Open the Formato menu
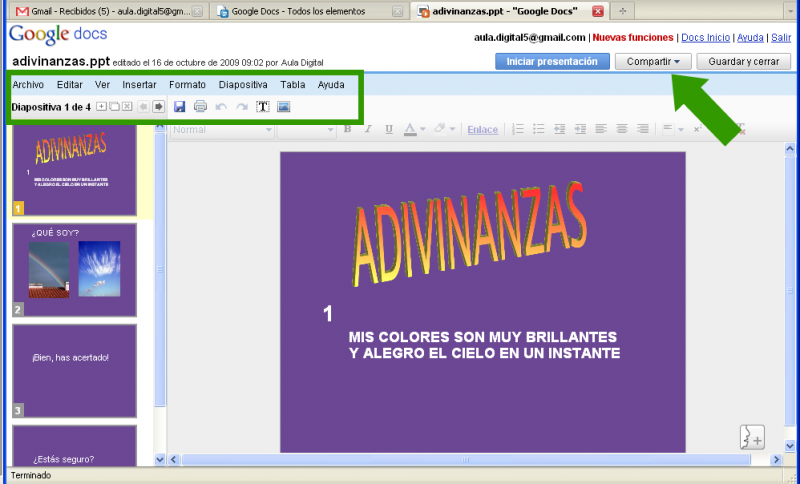Viewport: 800px width, 484px height. 187,85
